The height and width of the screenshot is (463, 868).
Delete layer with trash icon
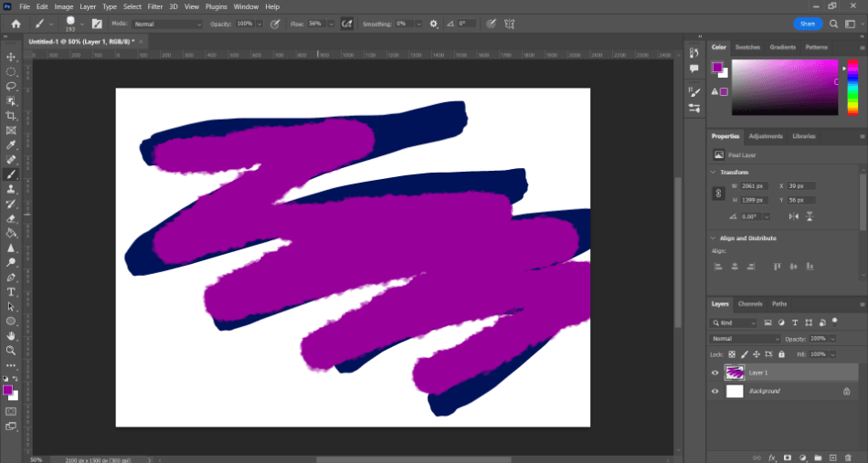[848, 458]
